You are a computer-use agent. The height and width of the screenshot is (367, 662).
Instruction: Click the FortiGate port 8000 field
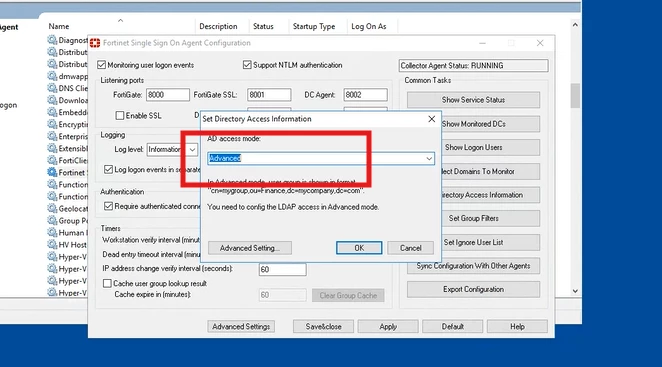[168, 95]
